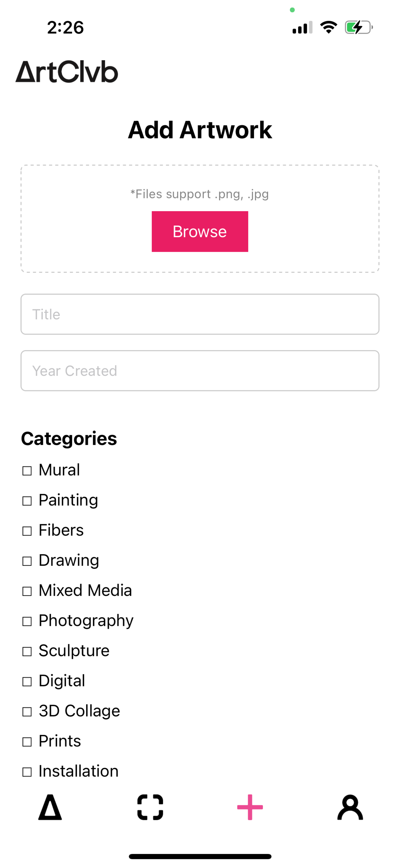The width and height of the screenshot is (400, 868).
Task: Tap the scan frame icon in bottom bar
Action: [150, 807]
